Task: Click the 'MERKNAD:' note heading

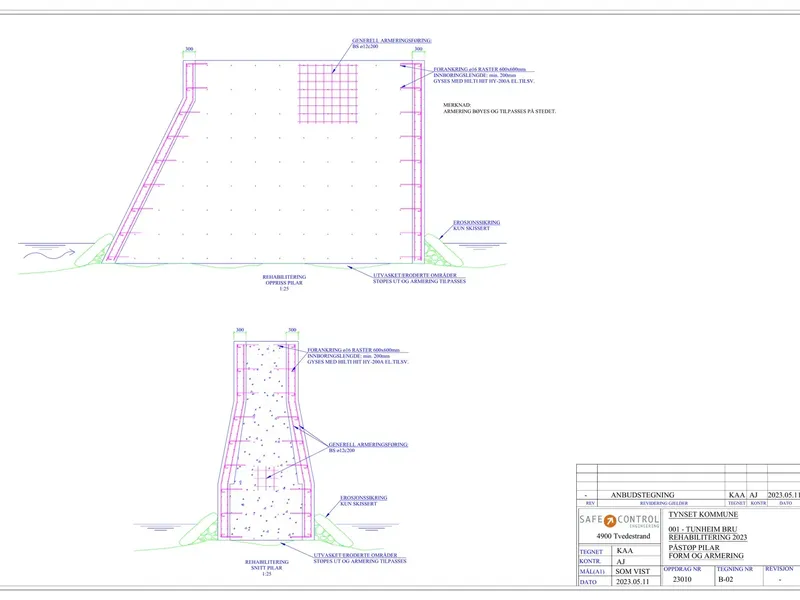Action: (457, 105)
